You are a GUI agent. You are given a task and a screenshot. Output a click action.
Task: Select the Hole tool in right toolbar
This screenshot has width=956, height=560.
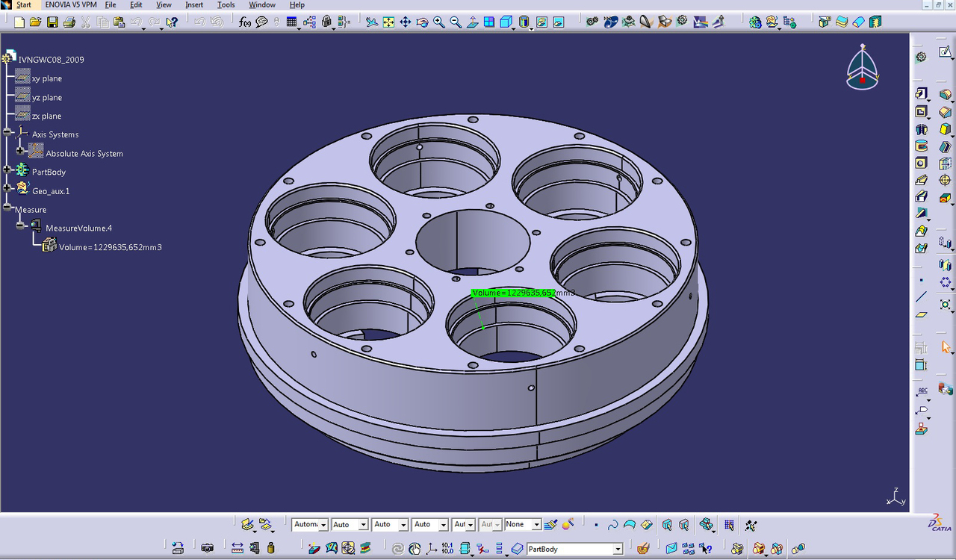coord(921,164)
